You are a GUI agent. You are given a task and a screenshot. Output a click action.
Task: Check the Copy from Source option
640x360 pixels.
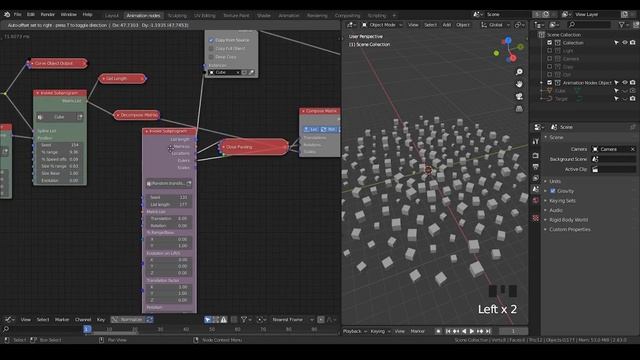pos(211,40)
